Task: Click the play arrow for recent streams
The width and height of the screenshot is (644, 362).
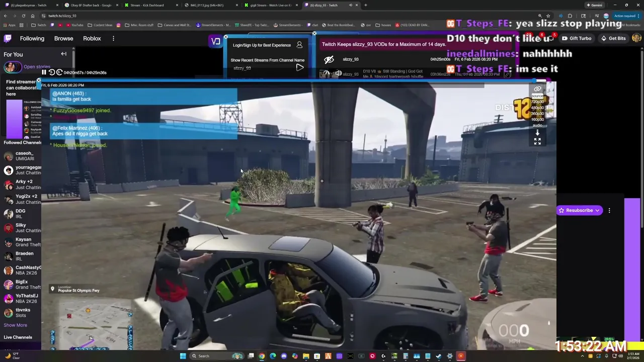Action: tap(299, 67)
